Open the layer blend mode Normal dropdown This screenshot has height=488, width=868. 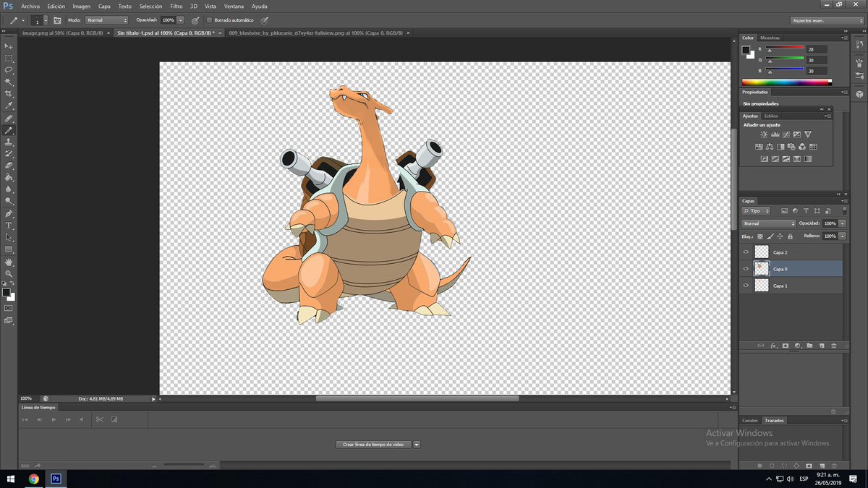768,223
